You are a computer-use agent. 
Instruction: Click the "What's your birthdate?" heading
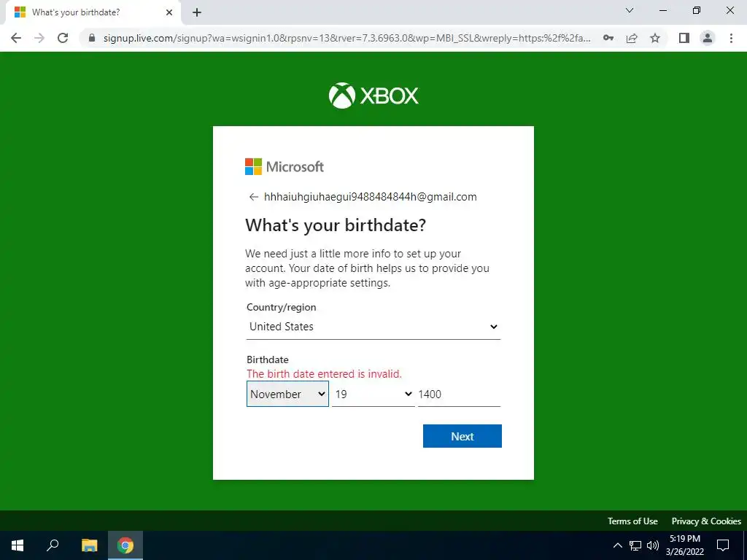tap(336, 225)
